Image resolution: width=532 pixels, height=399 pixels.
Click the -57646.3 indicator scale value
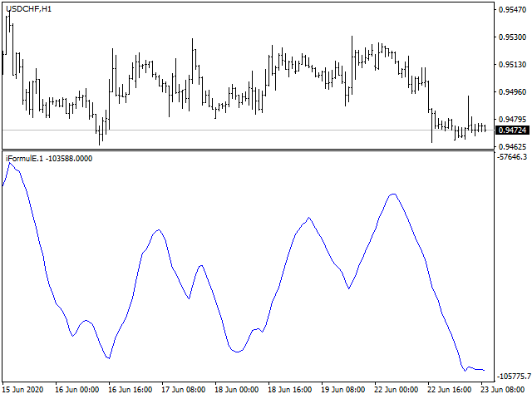pos(512,157)
